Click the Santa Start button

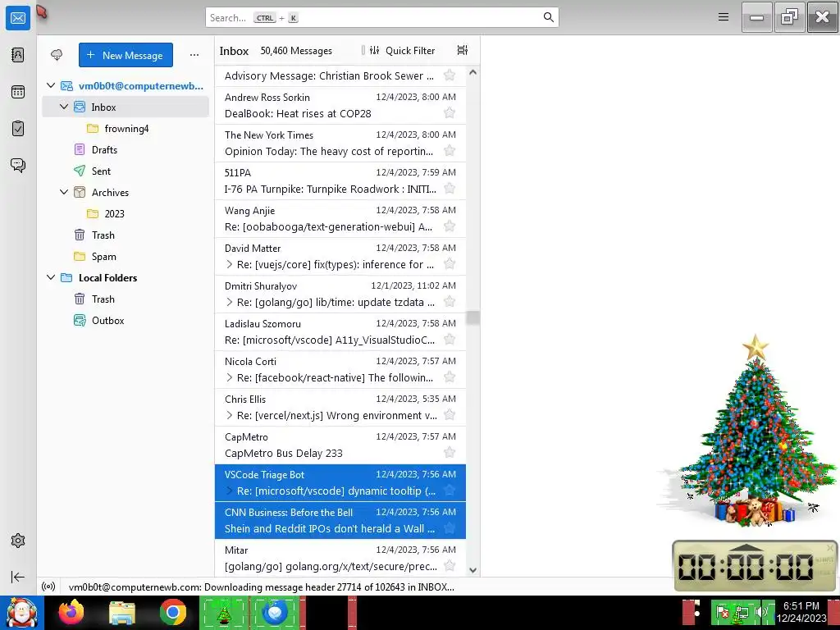coord(21,613)
